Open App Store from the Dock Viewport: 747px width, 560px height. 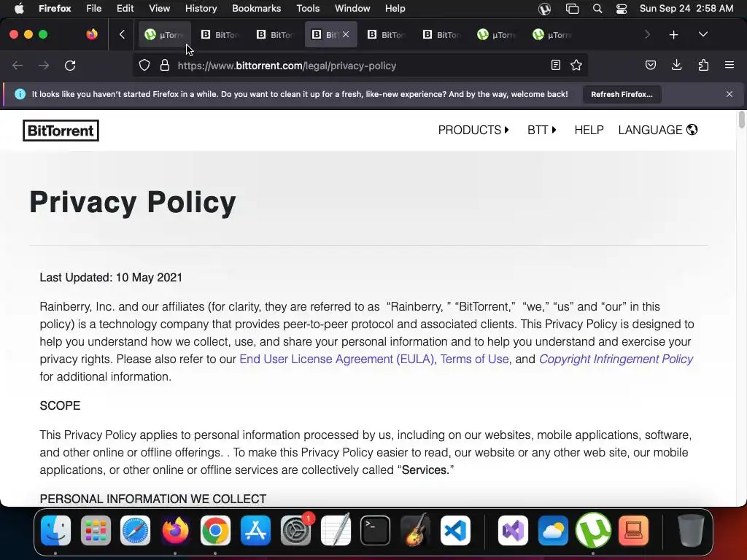(255, 531)
